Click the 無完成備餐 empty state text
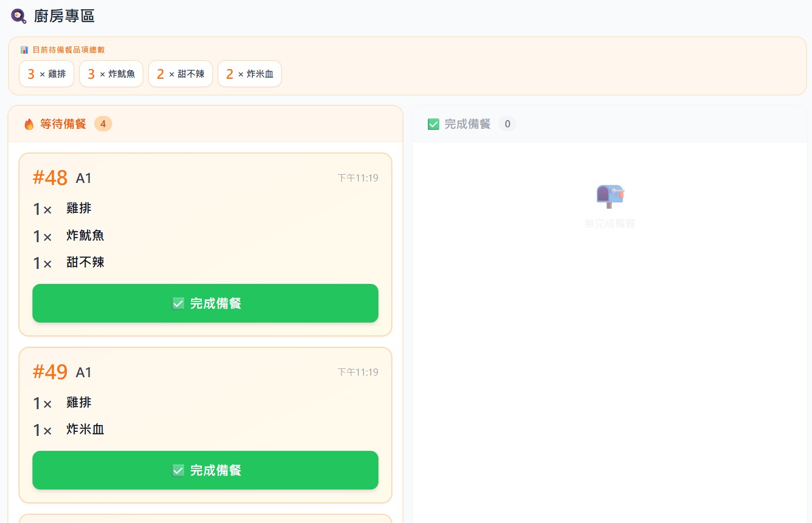The height and width of the screenshot is (523, 812). pyautogui.click(x=610, y=224)
